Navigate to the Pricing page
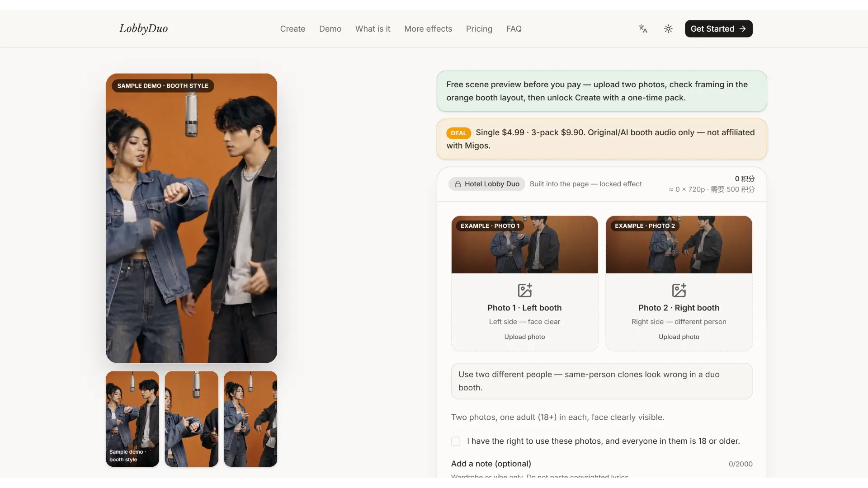This screenshot has height=488, width=868. coord(479,29)
